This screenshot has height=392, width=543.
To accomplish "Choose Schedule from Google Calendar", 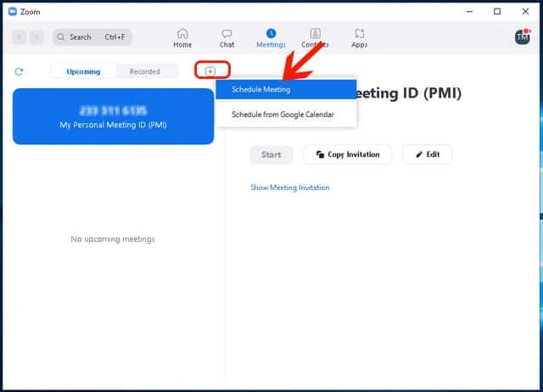I will (x=286, y=115).
